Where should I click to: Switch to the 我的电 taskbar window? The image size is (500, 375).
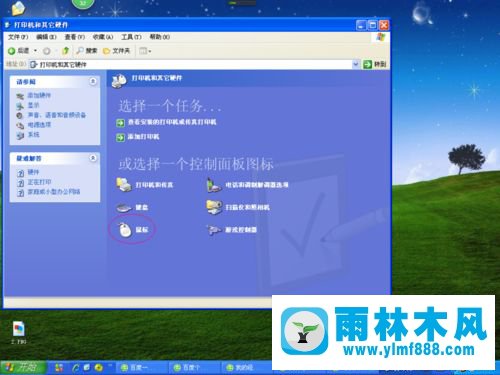point(247,367)
